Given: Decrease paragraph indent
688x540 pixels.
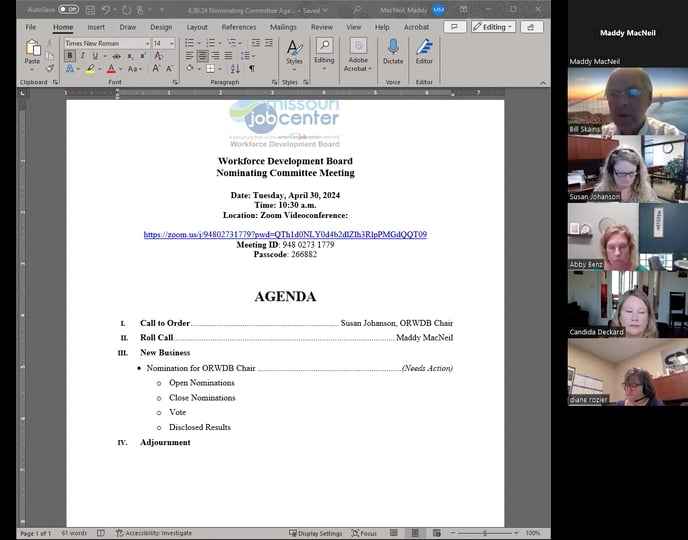Looking at the screenshot, I should 255,43.
